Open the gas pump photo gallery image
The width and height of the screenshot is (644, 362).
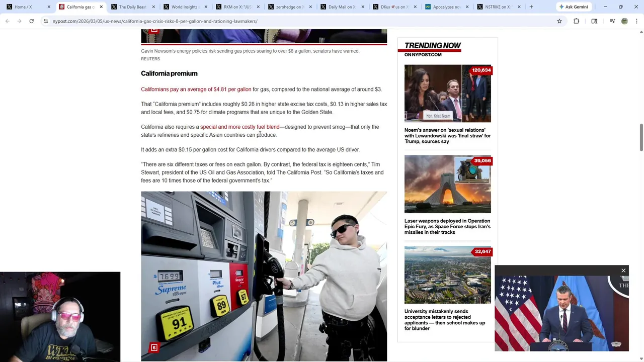tap(264, 276)
